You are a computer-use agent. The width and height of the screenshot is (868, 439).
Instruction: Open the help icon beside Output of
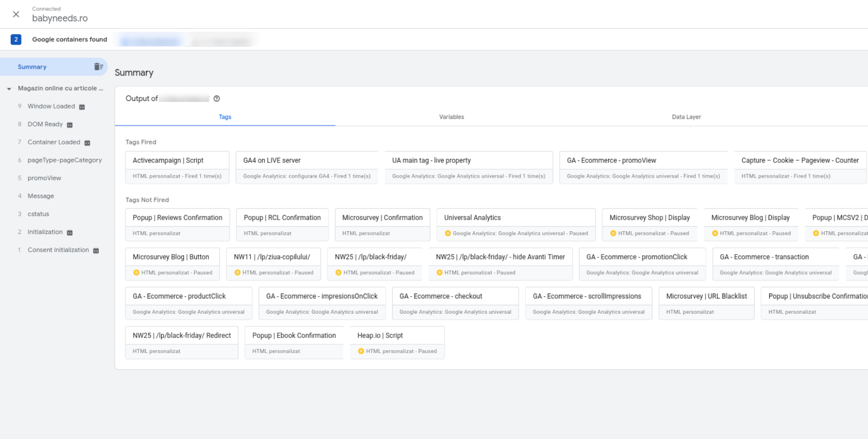pos(216,99)
